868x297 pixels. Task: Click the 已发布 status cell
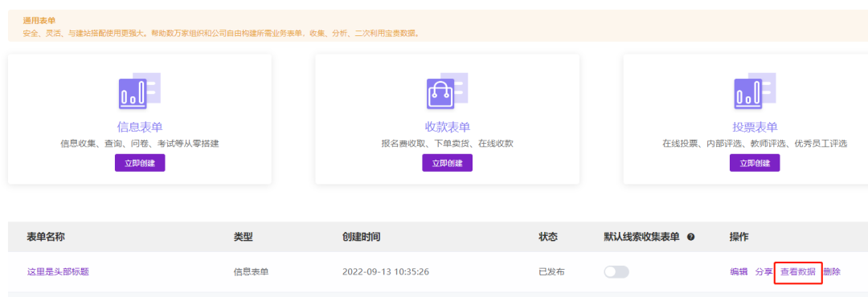tap(552, 272)
